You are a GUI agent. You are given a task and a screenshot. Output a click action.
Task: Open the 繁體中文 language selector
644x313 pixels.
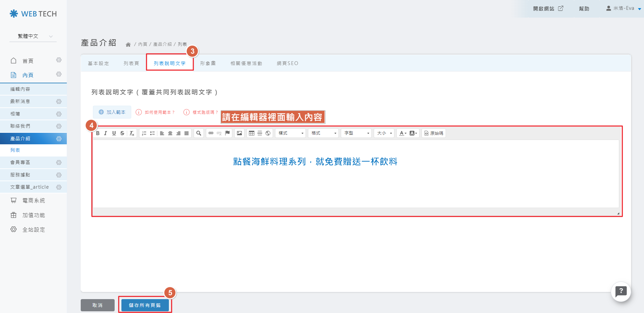point(33,36)
